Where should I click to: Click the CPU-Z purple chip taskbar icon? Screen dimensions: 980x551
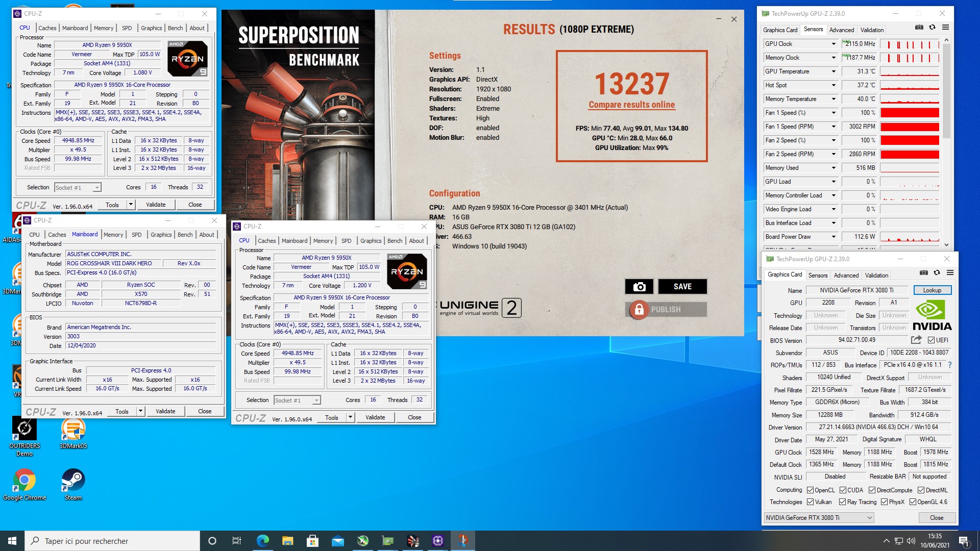tap(438, 541)
